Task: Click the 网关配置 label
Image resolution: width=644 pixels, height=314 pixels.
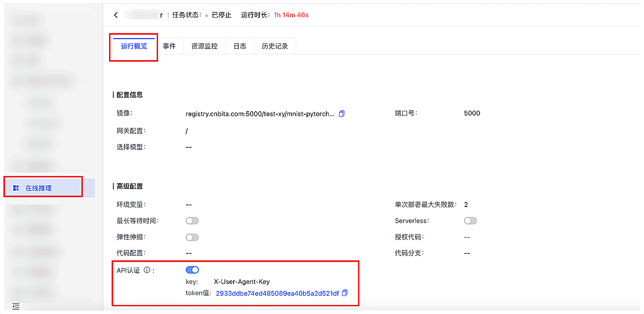Action: 131,131
